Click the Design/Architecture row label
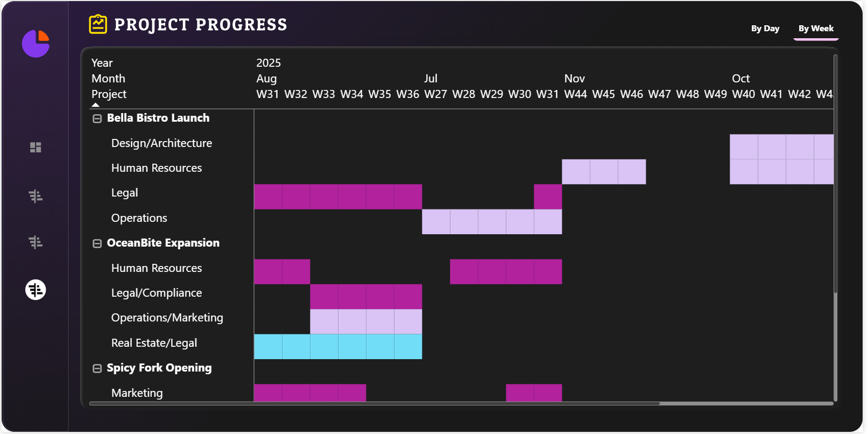 [x=161, y=143]
